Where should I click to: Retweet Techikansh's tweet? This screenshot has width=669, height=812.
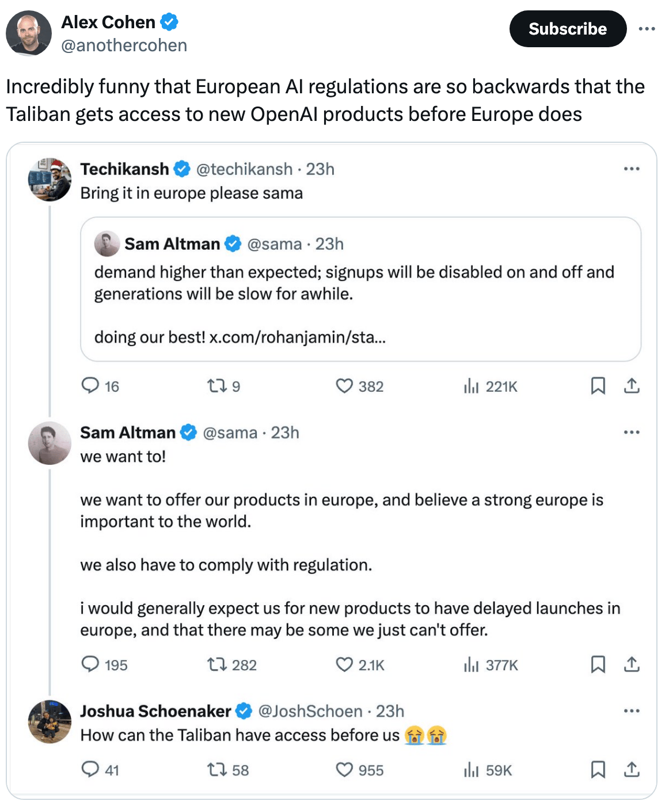(217, 385)
